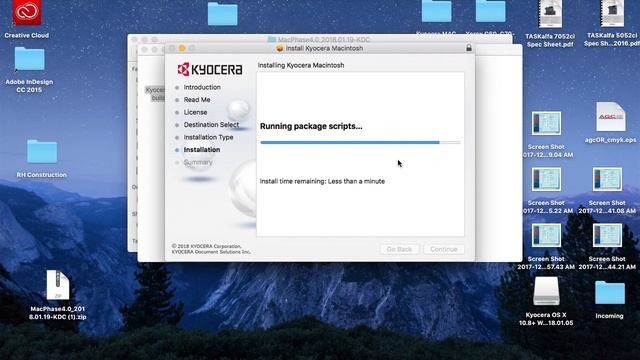Click the active Installation step
Image resolution: width=640 pixels, height=360 pixels.
[202, 150]
